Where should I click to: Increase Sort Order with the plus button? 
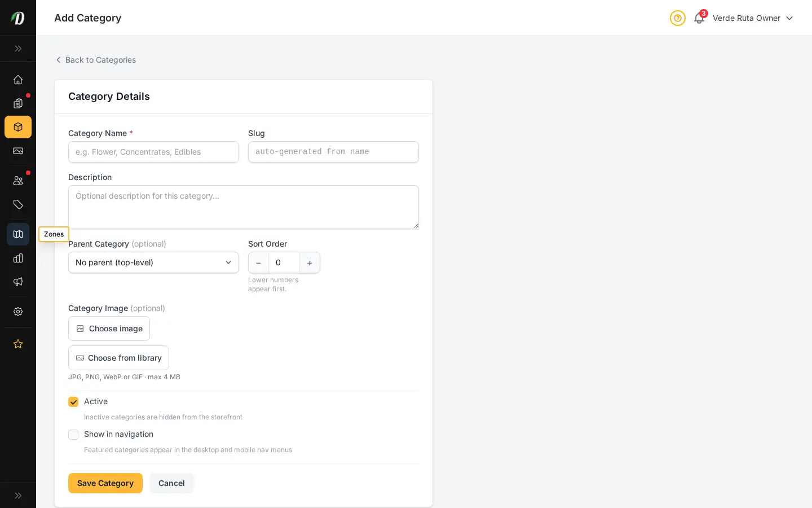click(310, 262)
